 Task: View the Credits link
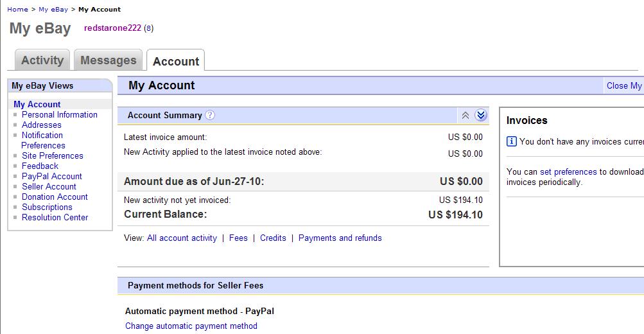pos(273,238)
